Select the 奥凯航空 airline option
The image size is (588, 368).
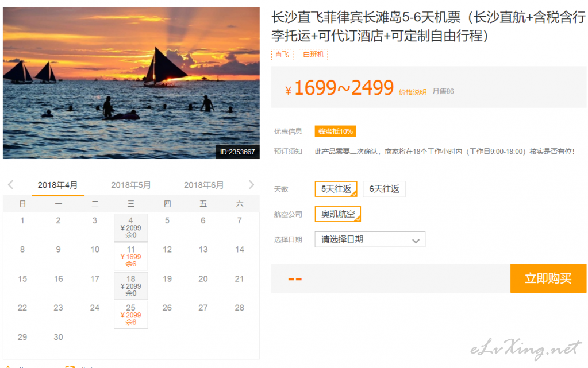click(x=338, y=214)
